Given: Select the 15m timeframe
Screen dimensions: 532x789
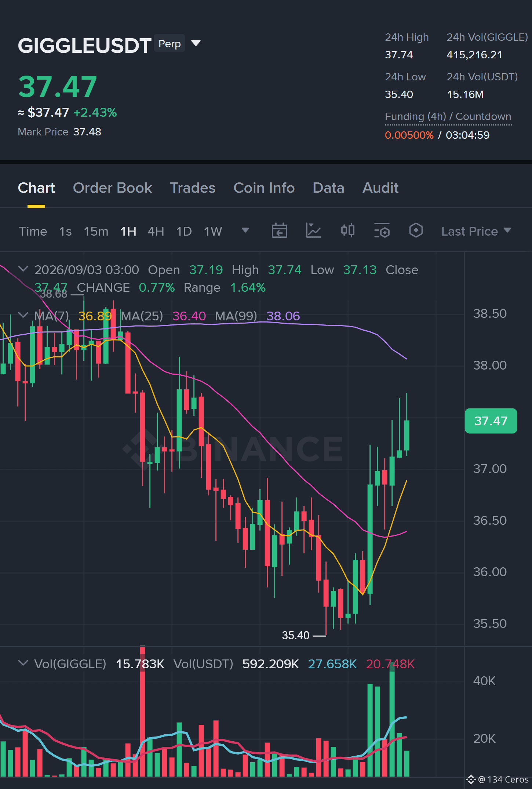Looking at the screenshot, I should [x=96, y=231].
